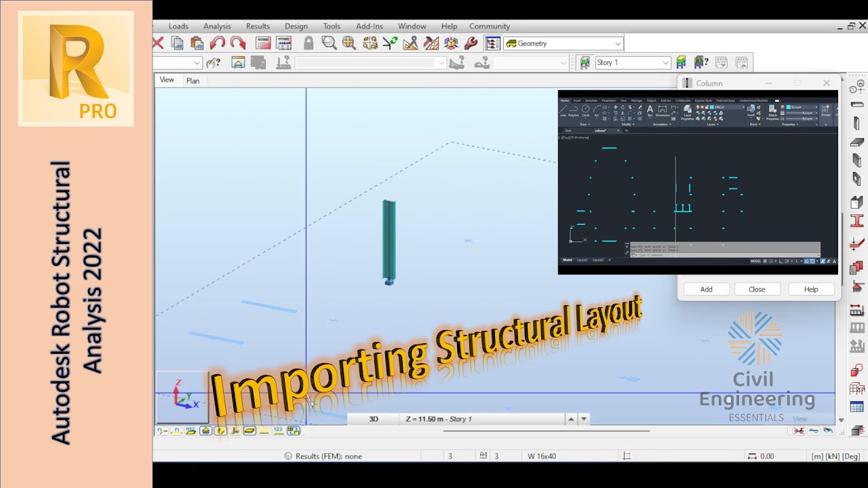Click Results (FEM): none status indicator
868x488 pixels.
pos(323,456)
